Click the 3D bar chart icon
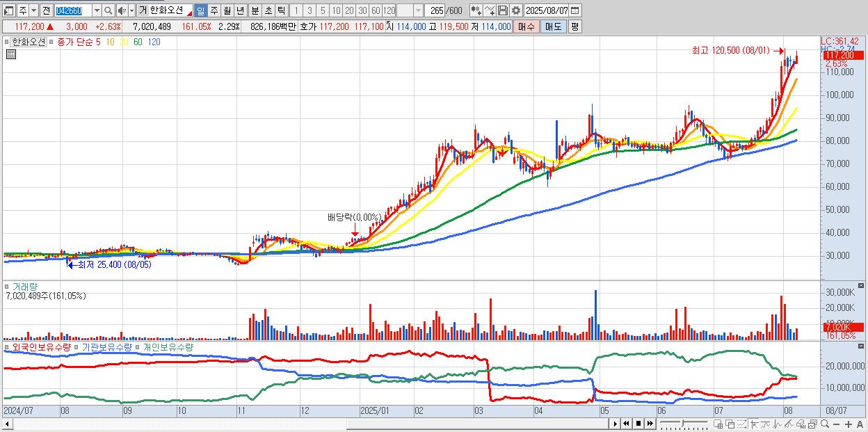Screen dimensions: 868x432 [801, 424]
